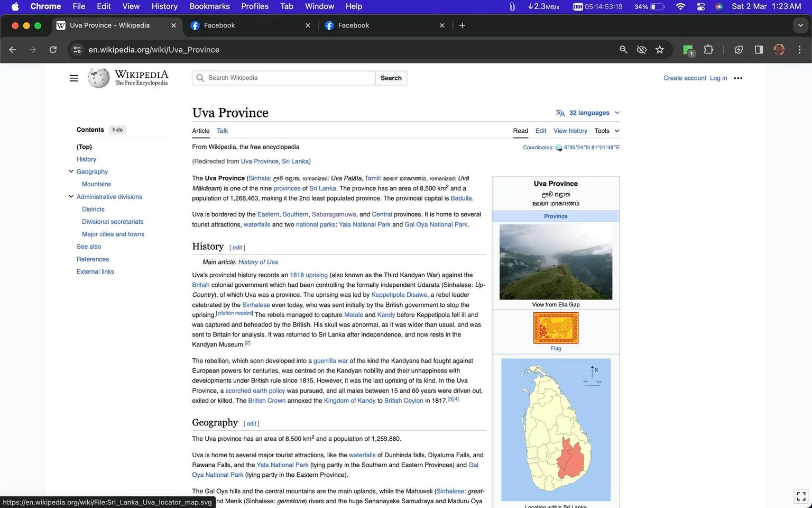
Task: Open the Sri Lanka locator map image
Action: coord(556,430)
